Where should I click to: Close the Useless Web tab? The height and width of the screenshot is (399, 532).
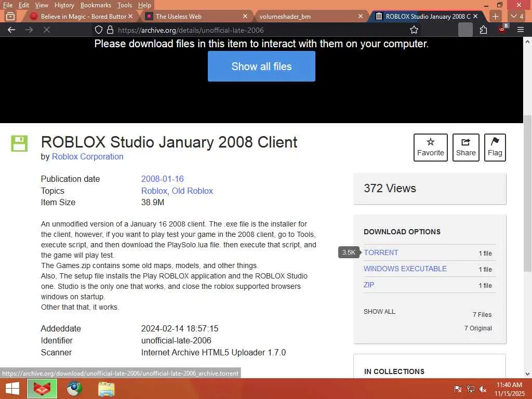(245, 16)
